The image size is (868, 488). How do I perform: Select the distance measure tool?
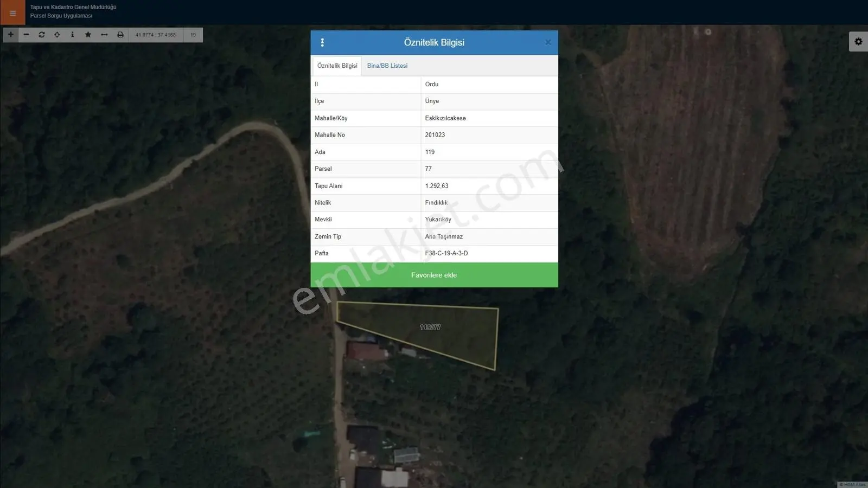104,35
